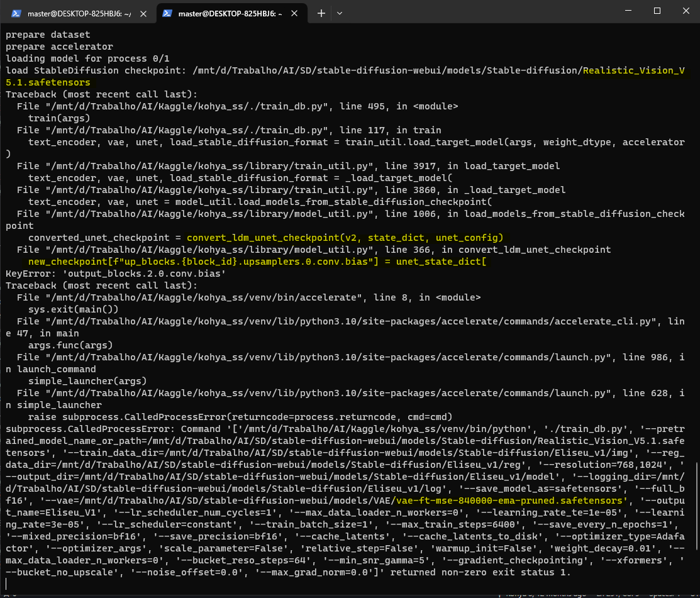Click the 'simple_launcher(args)' line

click(87, 381)
